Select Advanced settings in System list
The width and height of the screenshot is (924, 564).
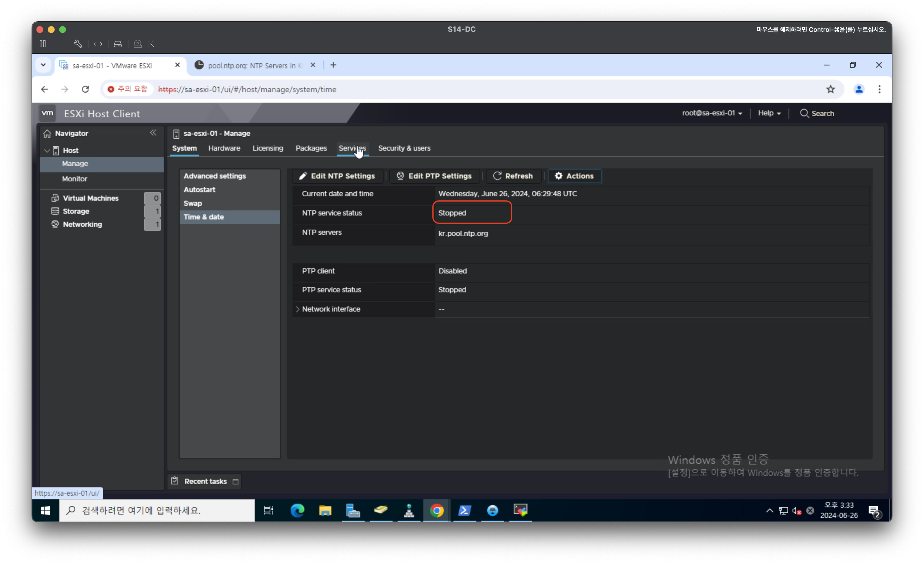tap(214, 176)
